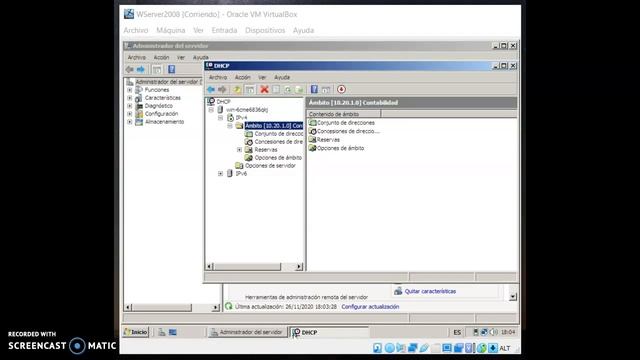Collapse the IPv4 node in DHCP tree

[x=220, y=118]
